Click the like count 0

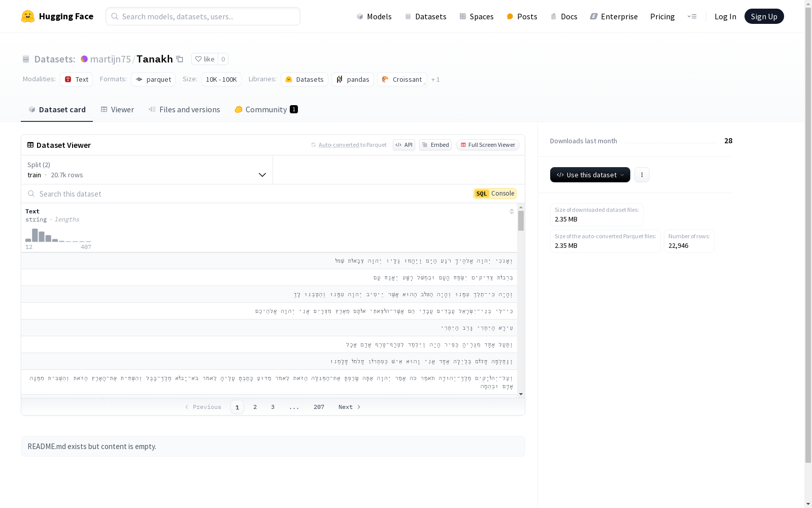coord(223,59)
